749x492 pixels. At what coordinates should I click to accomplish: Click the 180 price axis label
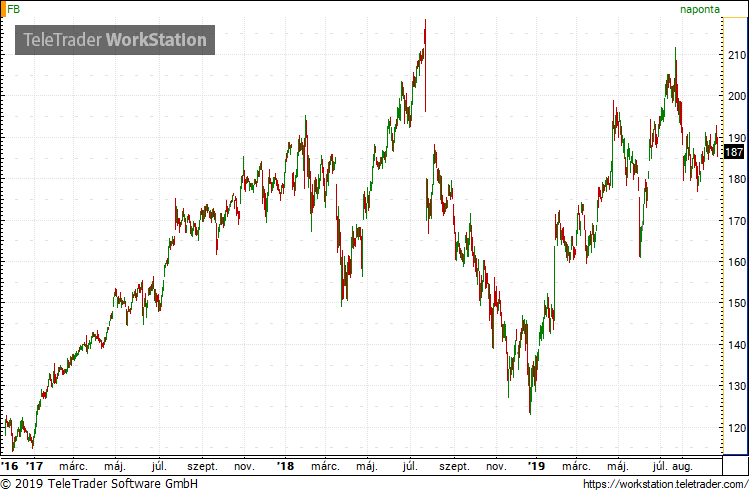737,179
